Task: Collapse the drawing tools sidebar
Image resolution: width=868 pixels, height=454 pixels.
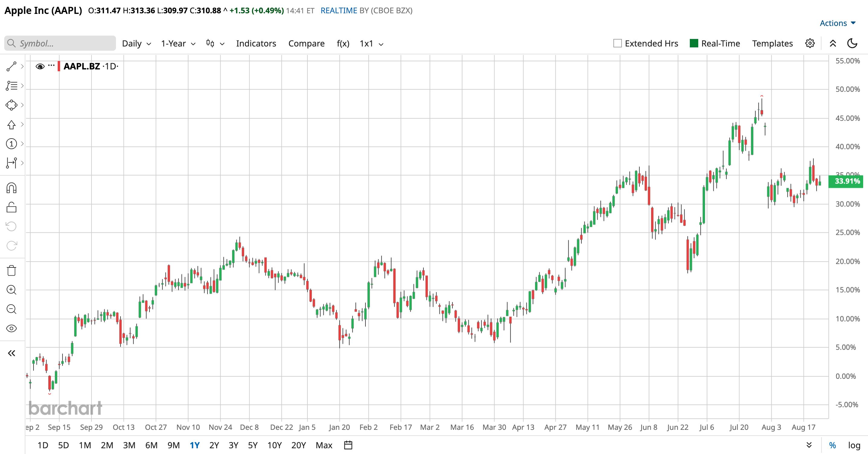Action: click(x=11, y=353)
